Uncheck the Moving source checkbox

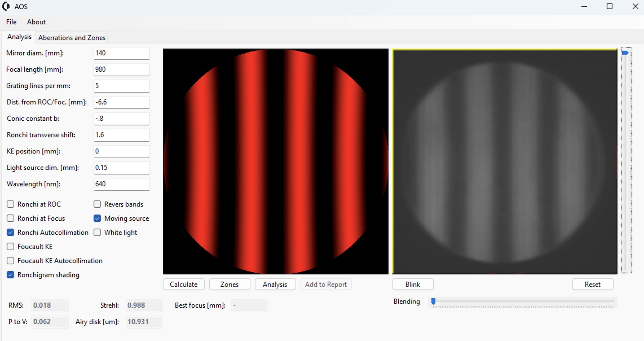pyautogui.click(x=97, y=218)
